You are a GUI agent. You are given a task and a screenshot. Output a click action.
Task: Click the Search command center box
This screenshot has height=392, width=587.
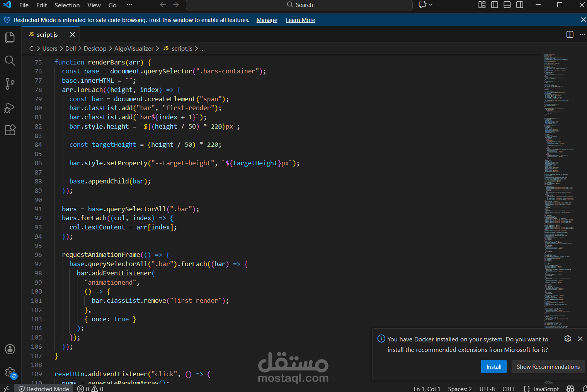point(299,5)
